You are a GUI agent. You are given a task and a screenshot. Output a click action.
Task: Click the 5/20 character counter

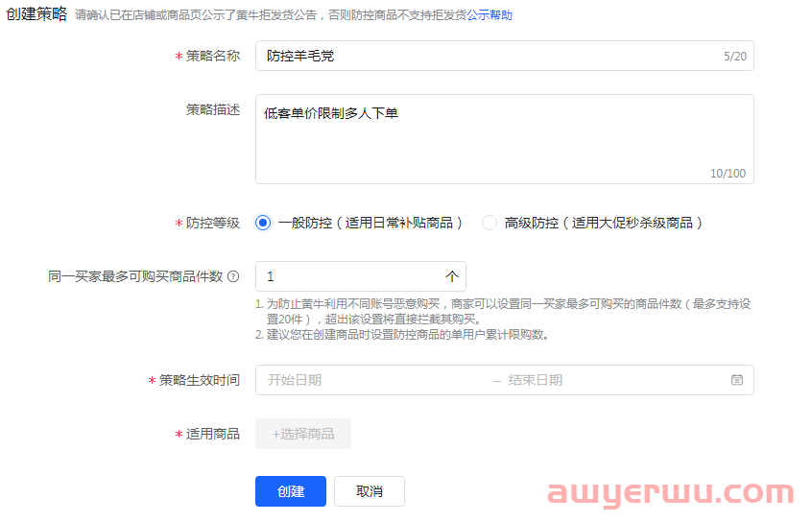click(x=734, y=57)
